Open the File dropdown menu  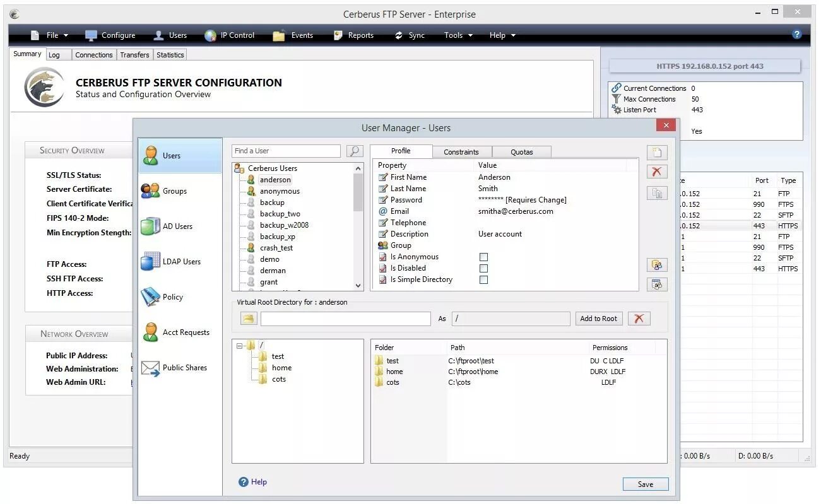tap(49, 35)
